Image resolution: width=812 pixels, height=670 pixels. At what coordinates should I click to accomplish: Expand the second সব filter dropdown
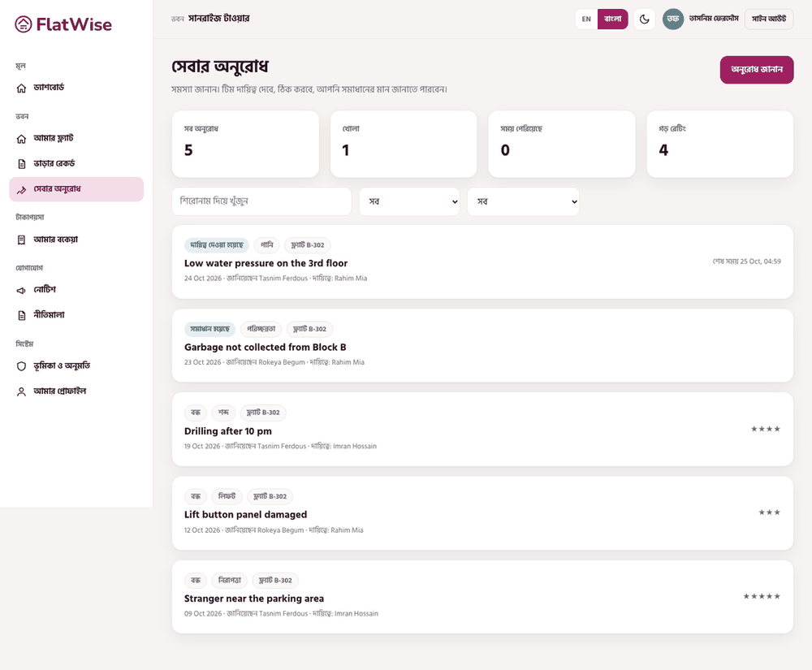click(523, 201)
